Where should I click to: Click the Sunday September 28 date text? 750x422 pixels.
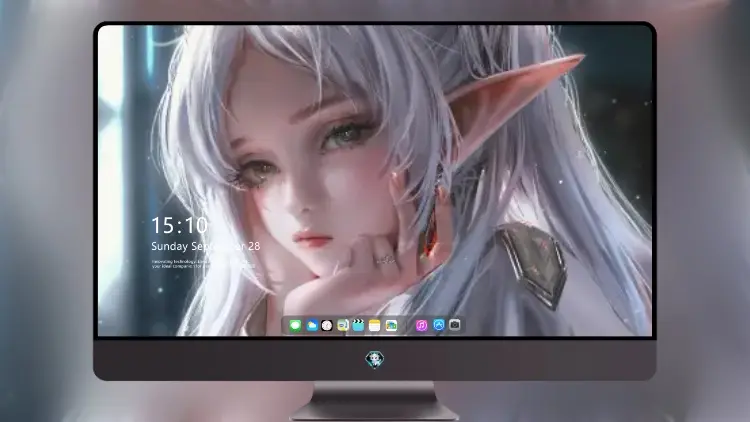point(206,246)
